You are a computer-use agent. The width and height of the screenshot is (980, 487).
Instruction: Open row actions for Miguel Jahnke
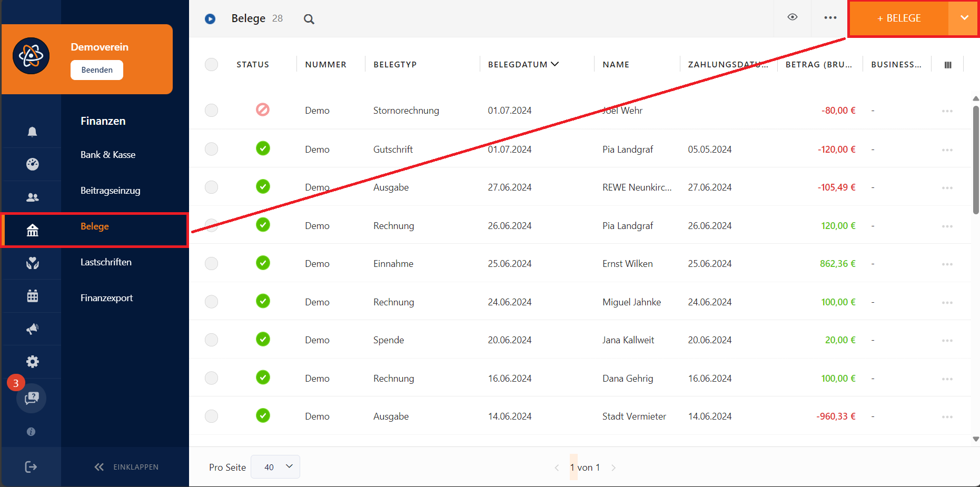click(x=947, y=303)
